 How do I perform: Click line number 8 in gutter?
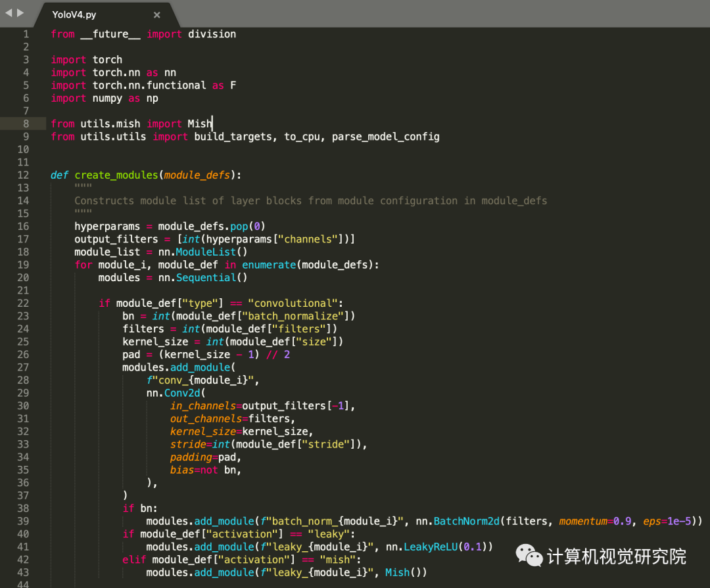[26, 124]
